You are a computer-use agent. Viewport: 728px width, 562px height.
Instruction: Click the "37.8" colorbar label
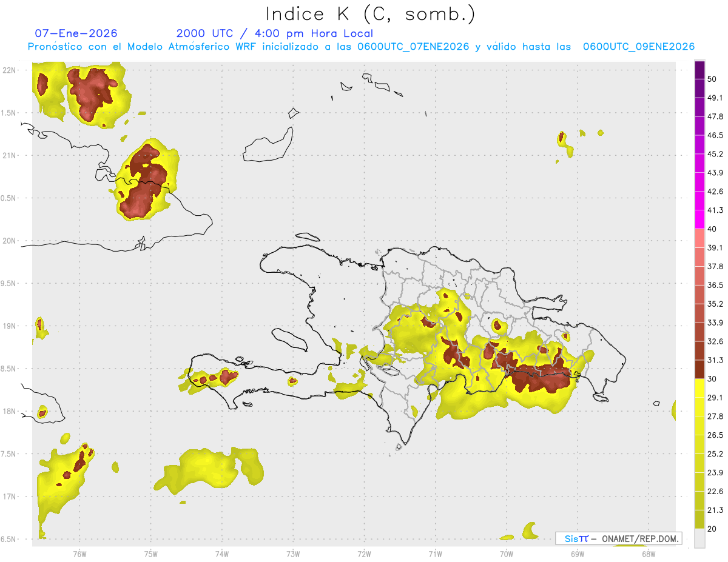tap(715, 267)
